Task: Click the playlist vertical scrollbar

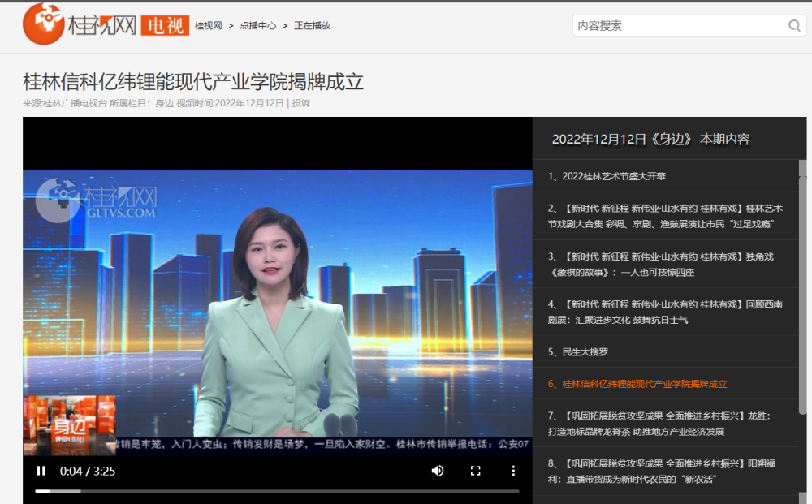Action: [x=803, y=284]
